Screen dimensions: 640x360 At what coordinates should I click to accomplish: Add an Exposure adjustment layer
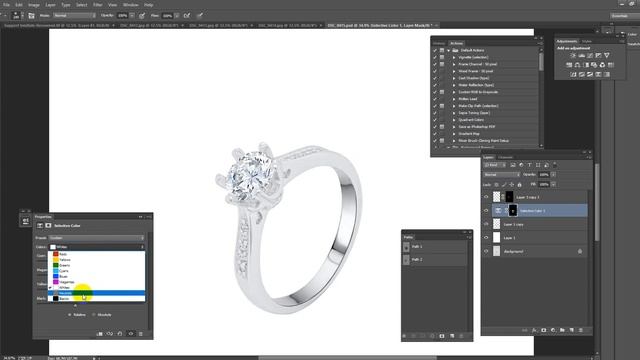pos(598,56)
